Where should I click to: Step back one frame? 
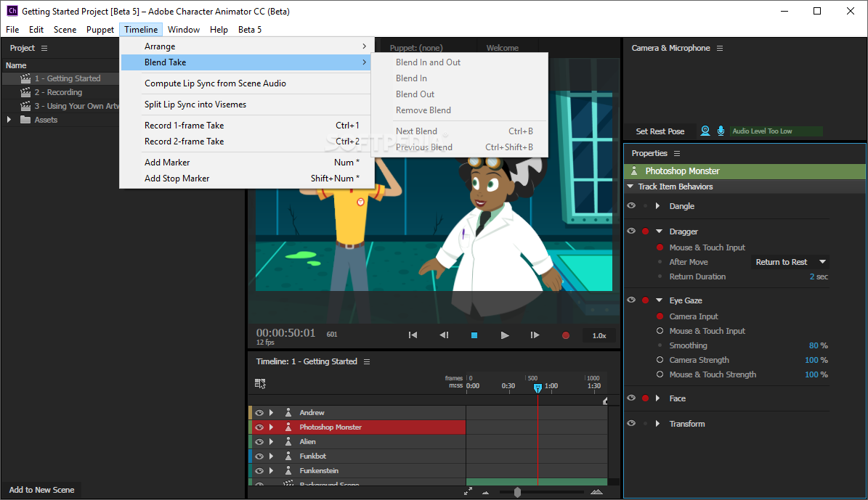point(444,335)
